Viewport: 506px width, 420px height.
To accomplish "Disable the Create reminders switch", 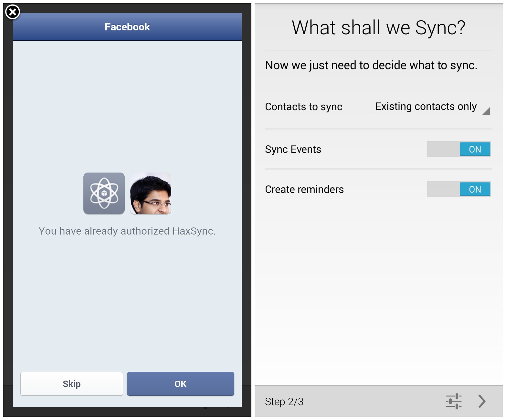I will tap(459, 189).
